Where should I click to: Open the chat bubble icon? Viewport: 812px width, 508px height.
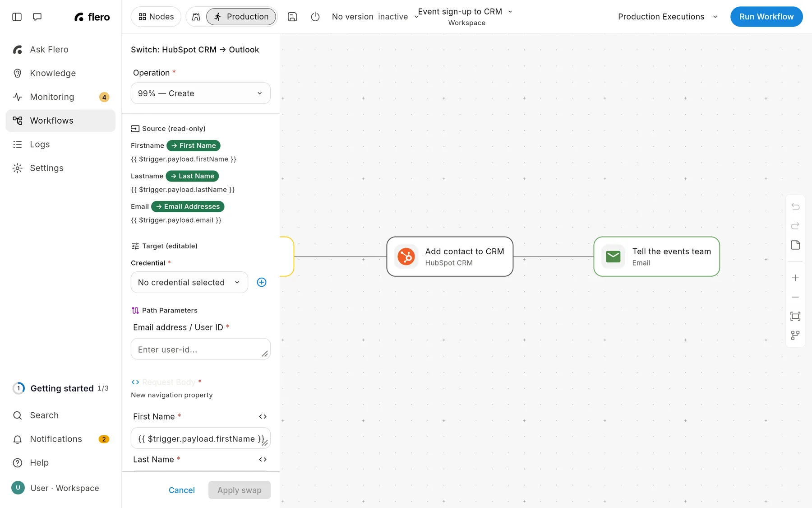37,17
